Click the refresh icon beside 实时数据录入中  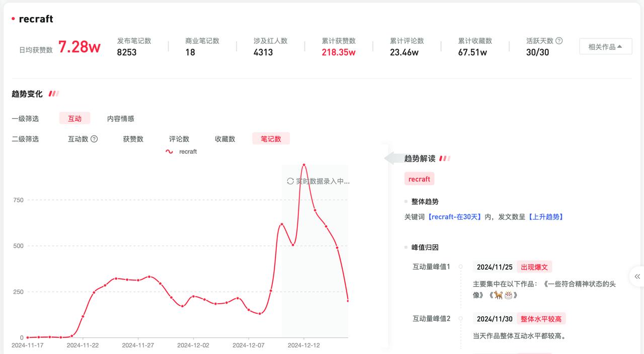click(290, 181)
